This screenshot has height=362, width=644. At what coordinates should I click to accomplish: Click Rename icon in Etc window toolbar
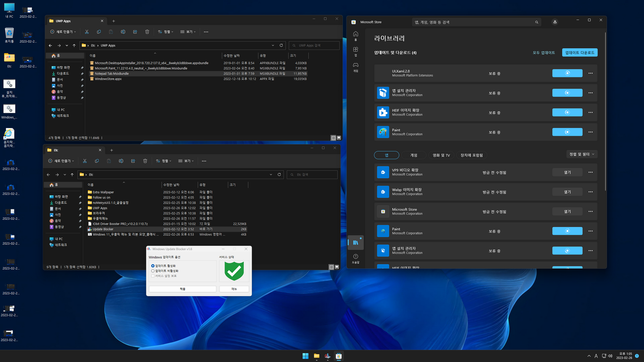(121, 161)
